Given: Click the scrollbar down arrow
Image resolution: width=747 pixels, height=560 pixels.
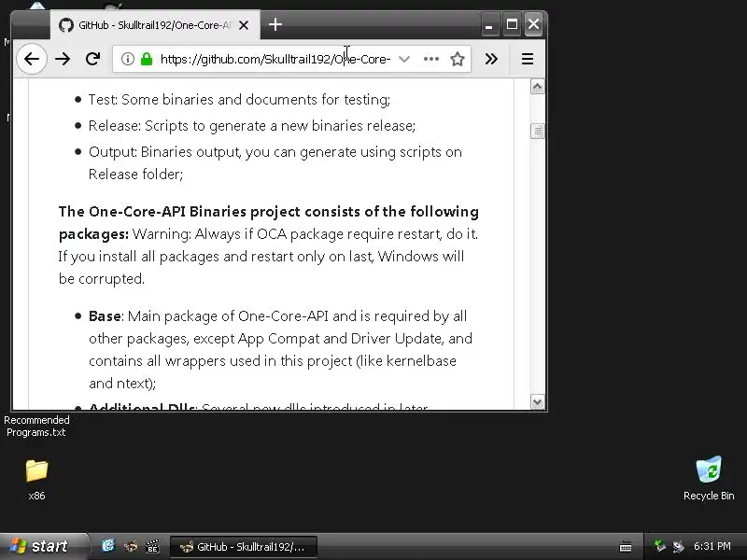Looking at the screenshot, I should [x=538, y=402].
